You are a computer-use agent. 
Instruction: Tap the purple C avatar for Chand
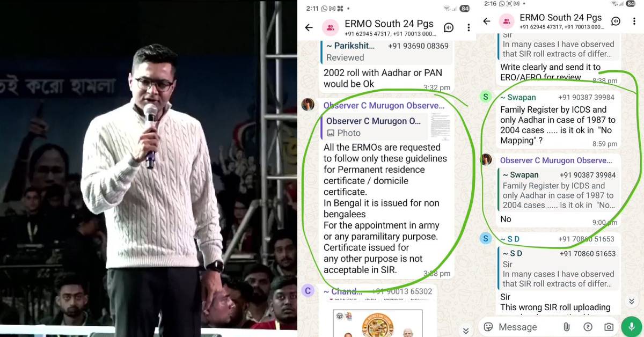point(308,291)
